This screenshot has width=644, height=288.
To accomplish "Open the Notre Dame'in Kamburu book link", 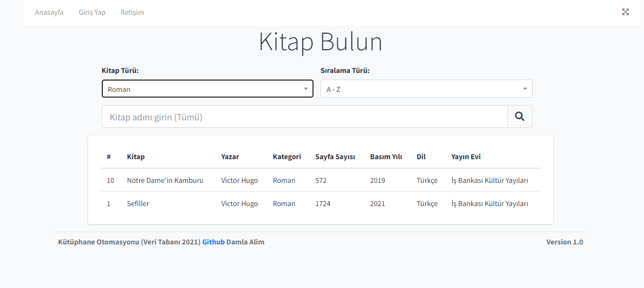I will coord(165,180).
